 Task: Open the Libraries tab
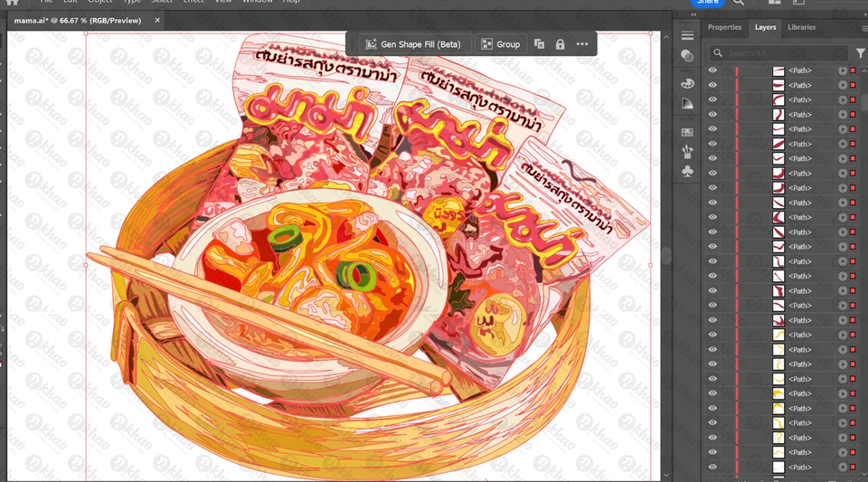click(802, 27)
